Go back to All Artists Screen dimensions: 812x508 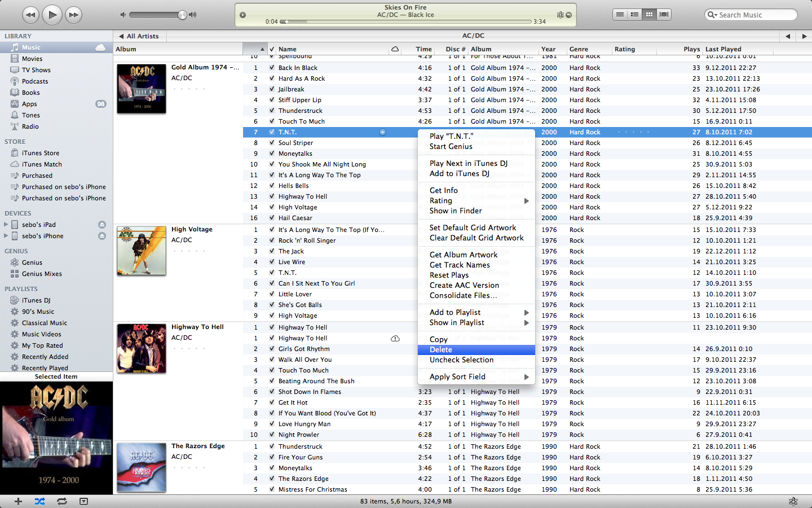point(139,36)
